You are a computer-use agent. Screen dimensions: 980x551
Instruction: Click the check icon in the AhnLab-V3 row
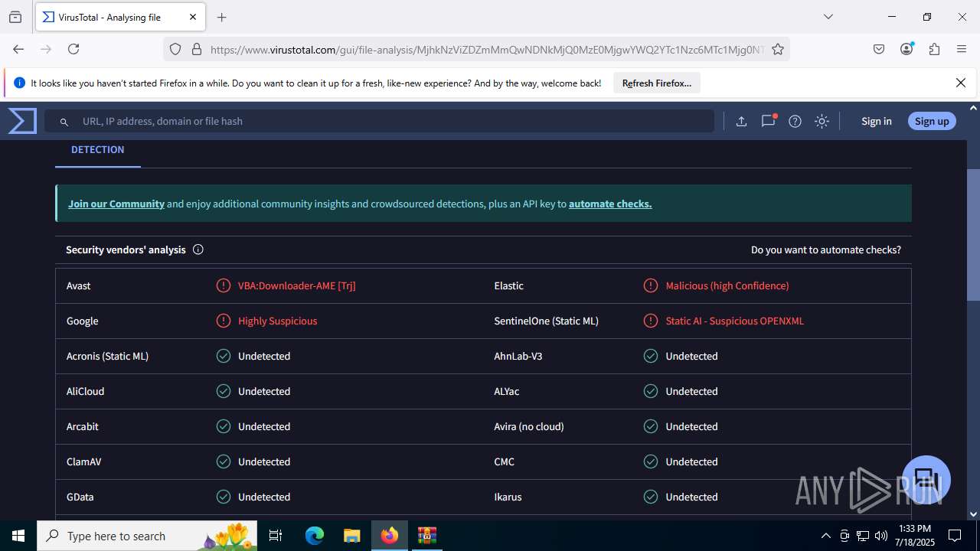[x=651, y=356]
